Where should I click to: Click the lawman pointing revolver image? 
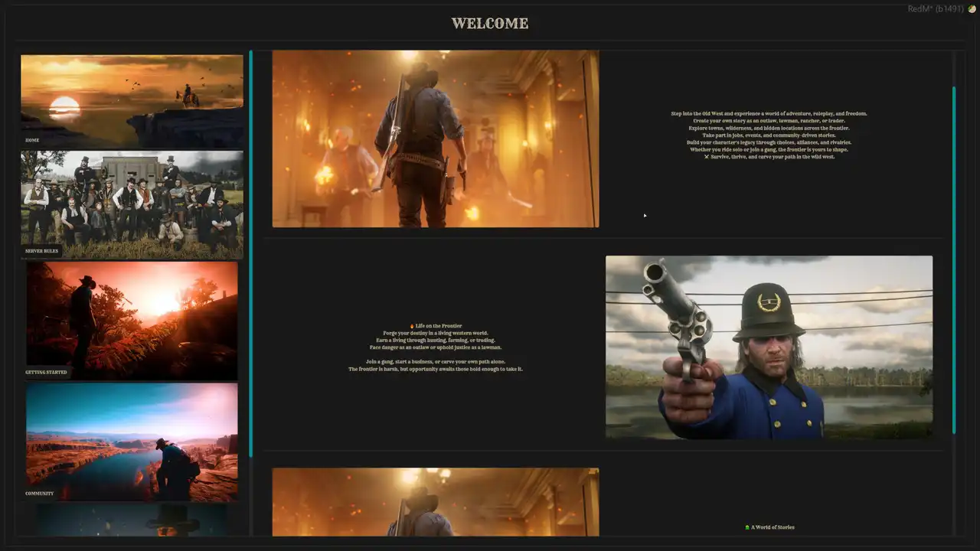point(769,347)
